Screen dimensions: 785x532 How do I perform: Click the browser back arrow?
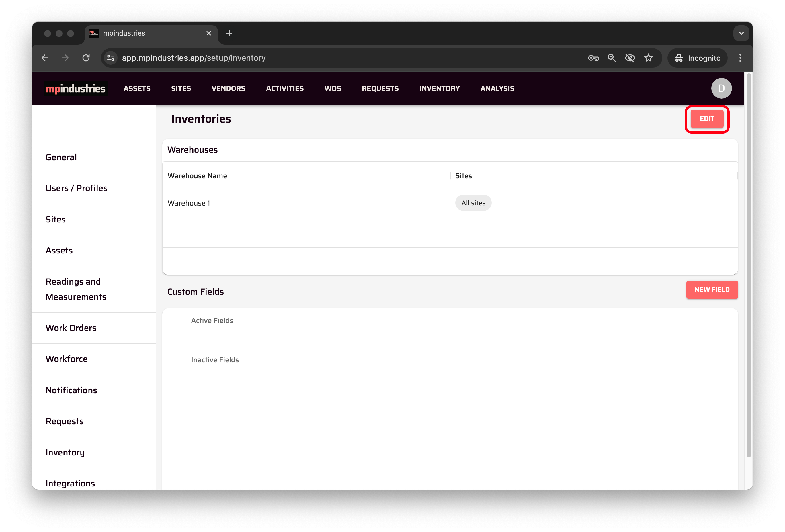click(45, 58)
